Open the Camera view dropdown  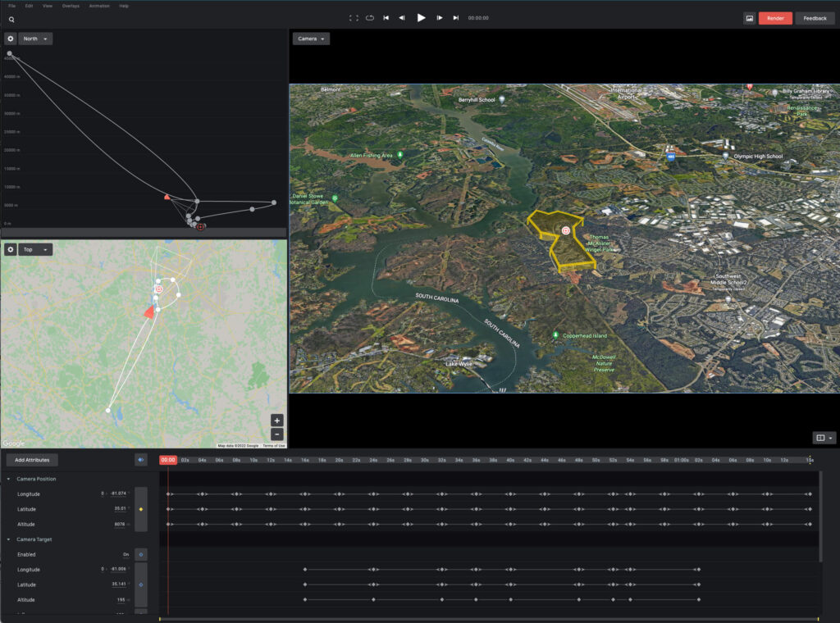coord(311,39)
